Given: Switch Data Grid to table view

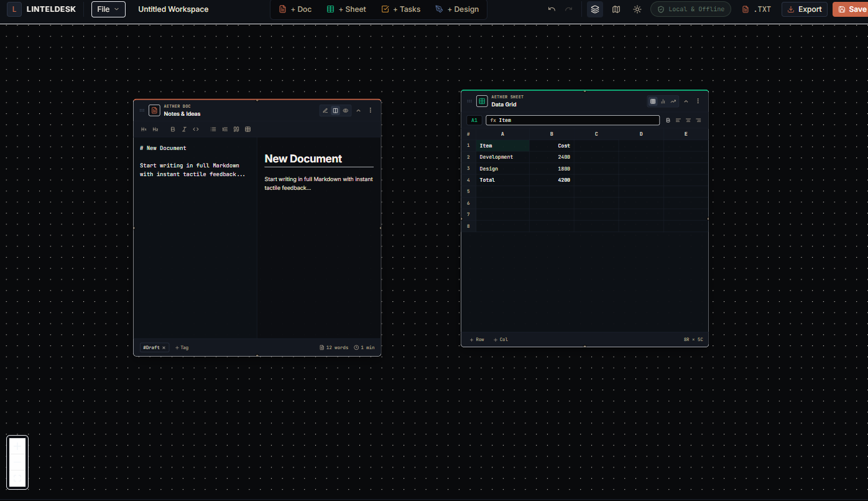Looking at the screenshot, I should click(653, 101).
